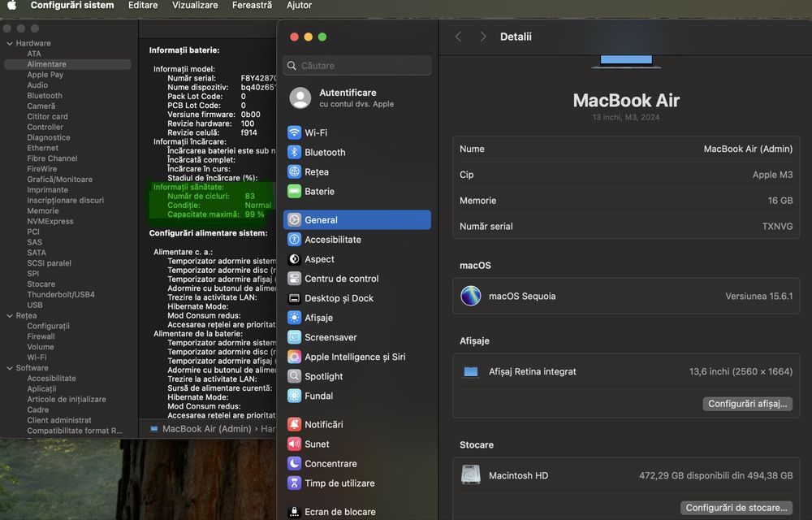Click Autentificare Apple account avatar
The width and height of the screenshot is (812, 520).
300,97
